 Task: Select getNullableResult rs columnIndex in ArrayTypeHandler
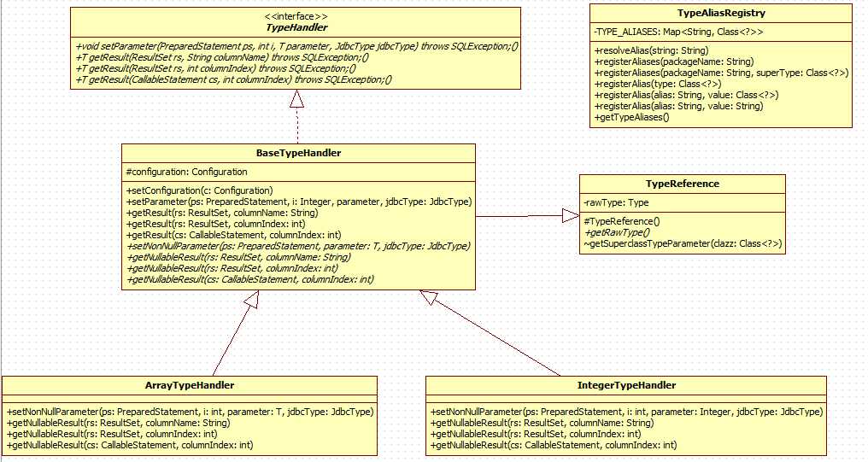click(112, 435)
